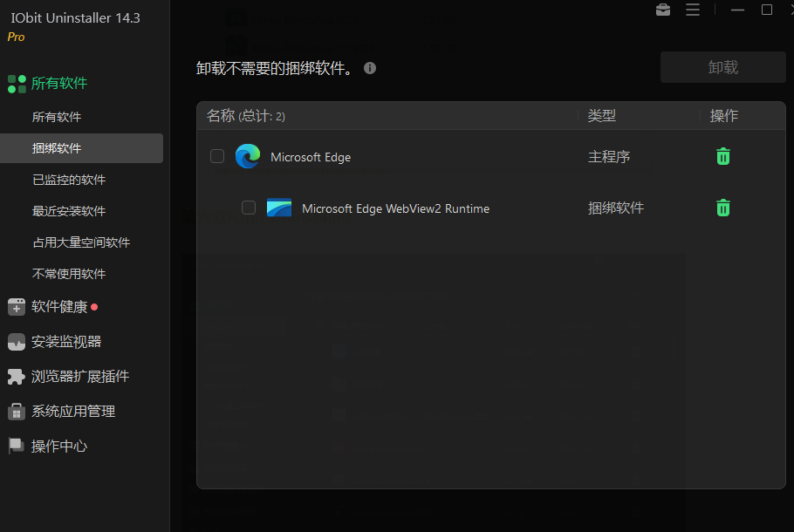Image resolution: width=794 pixels, height=532 pixels.
Task: Select the 所有软件 sub-item
Action: (x=57, y=117)
